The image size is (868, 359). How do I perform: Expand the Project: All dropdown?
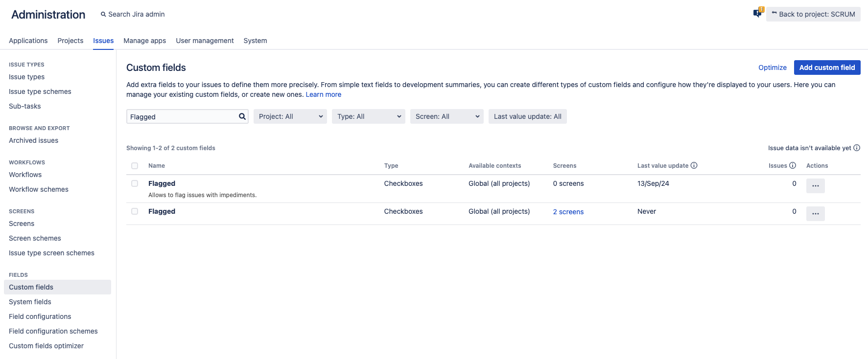pos(290,116)
